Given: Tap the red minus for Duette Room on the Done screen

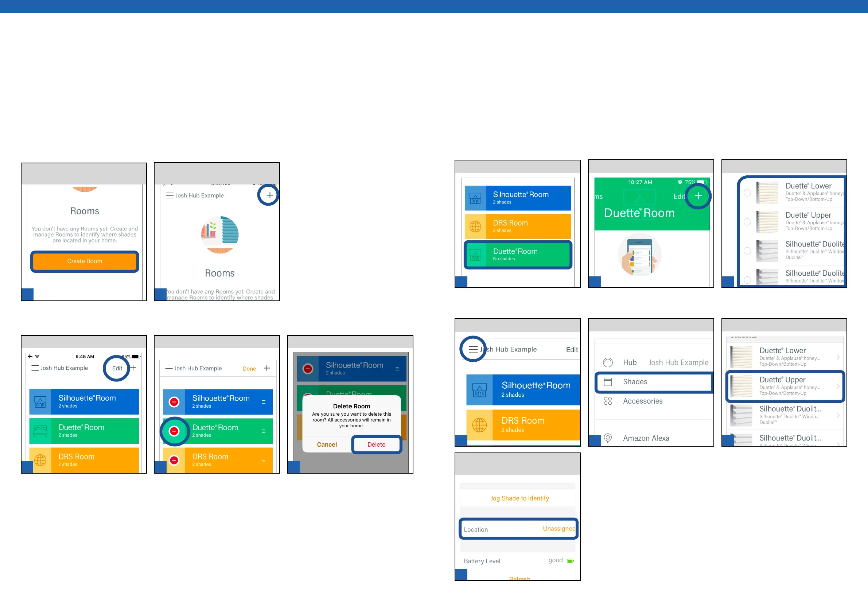Looking at the screenshot, I should pos(174,431).
